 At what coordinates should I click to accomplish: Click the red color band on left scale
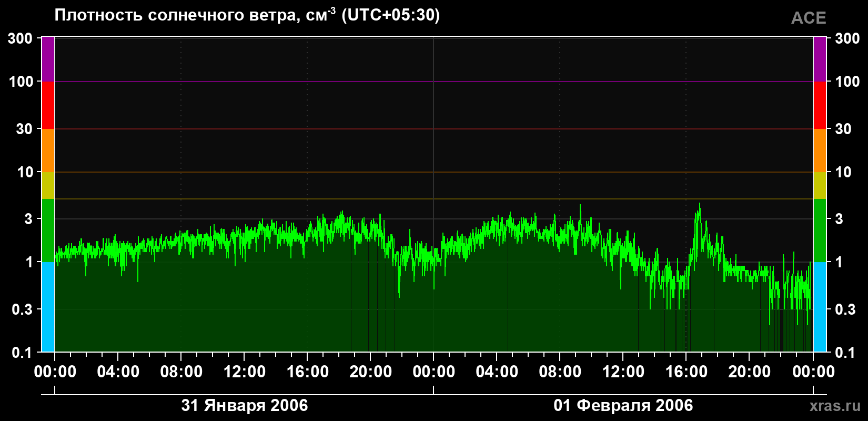pos(48,105)
